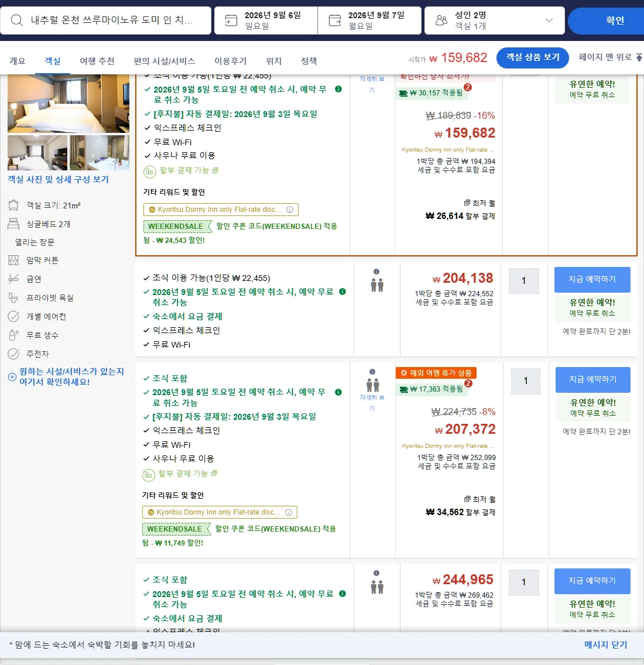This screenshot has height=665, width=644.
Task: Click 원하는 시설/서비스가 있는지 여기서 확인하세요 link
Action: pos(71,376)
